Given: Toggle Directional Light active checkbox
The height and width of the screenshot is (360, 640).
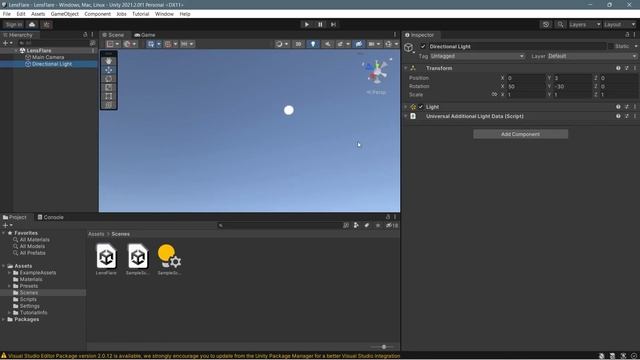Looking at the screenshot, I should (x=423, y=47).
